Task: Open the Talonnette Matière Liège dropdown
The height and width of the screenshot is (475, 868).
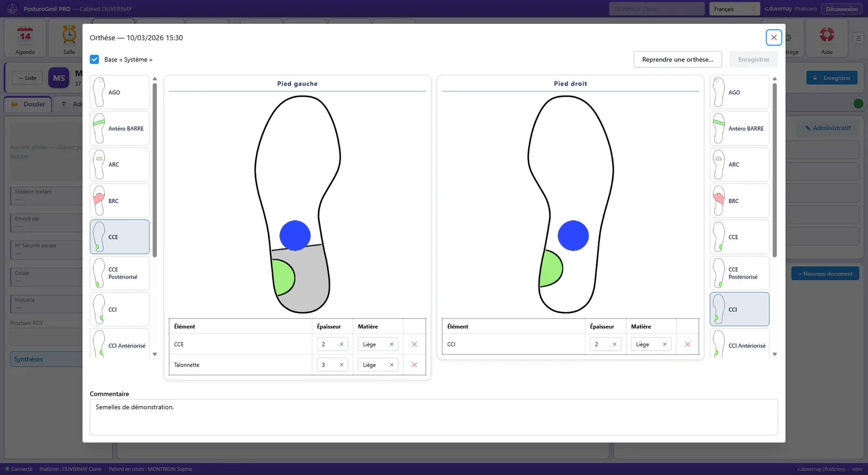Action: coord(378,365)
